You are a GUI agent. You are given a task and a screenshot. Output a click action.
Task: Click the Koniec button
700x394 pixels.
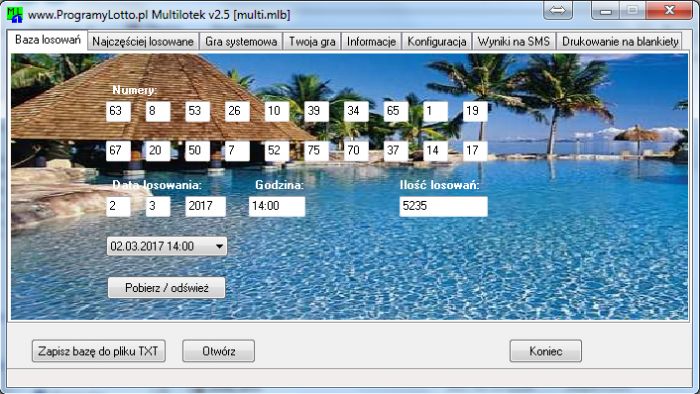click(x=546, y=351)
